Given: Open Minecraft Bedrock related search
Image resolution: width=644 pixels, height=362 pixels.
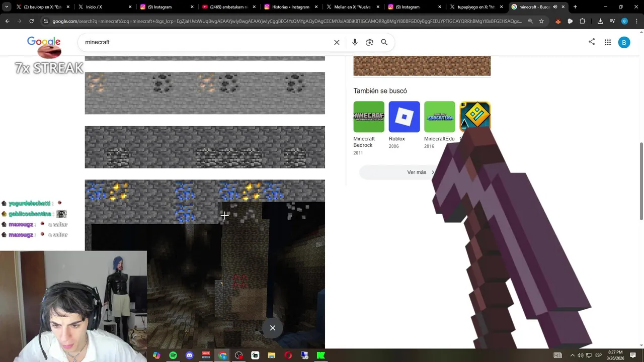Looking at the screenshot, I should [368, 128].
